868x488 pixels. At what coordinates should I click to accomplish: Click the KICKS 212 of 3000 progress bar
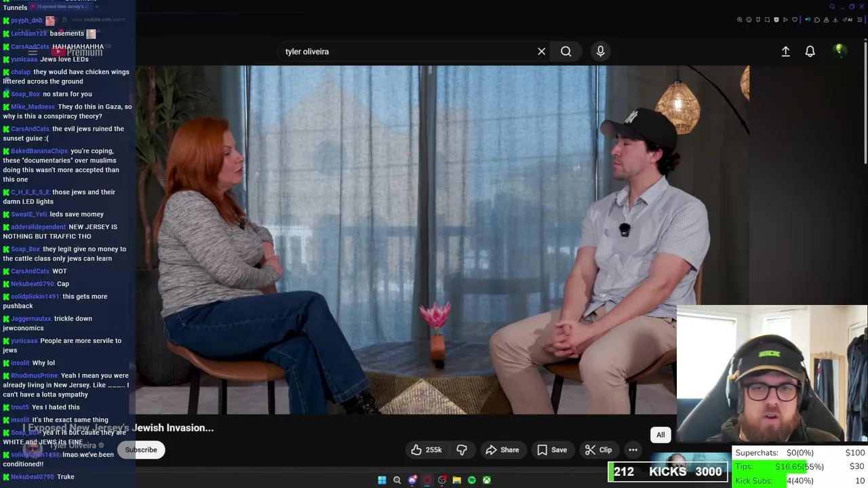pos(667,471)
